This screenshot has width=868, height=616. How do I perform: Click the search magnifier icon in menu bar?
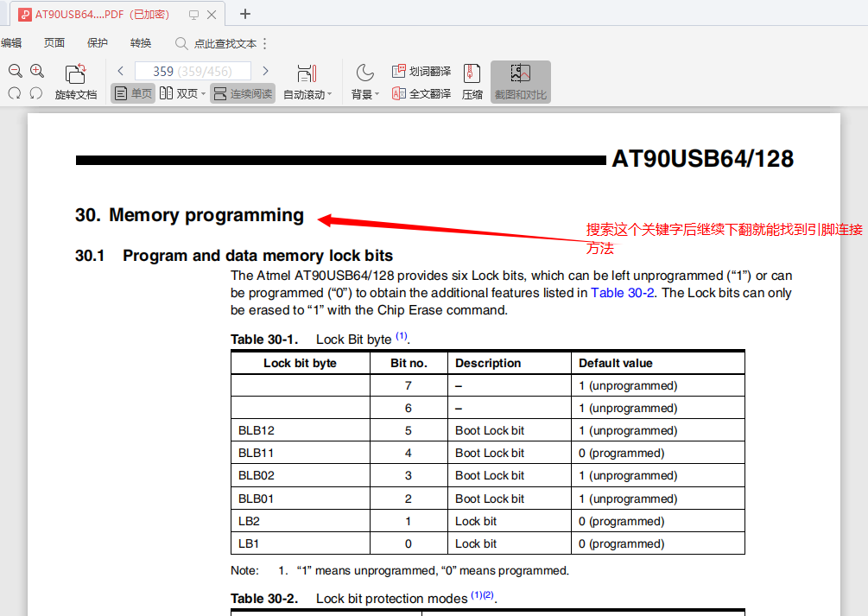[181, 43]
